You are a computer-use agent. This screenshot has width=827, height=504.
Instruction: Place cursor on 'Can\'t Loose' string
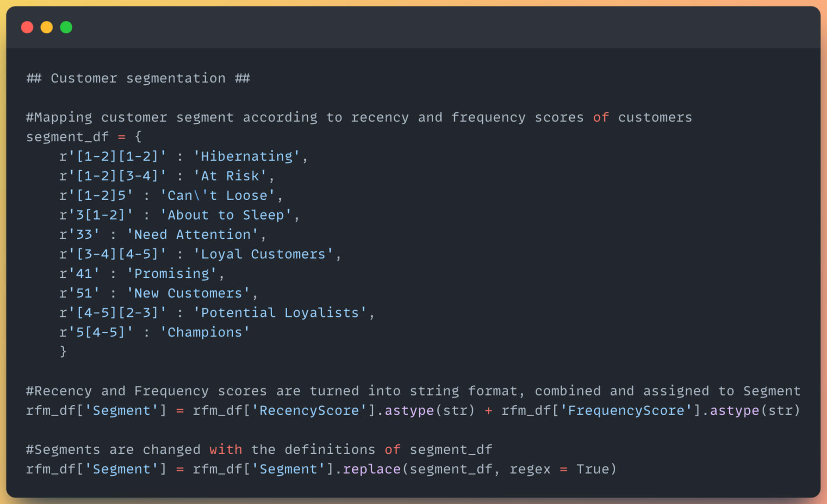217,195
